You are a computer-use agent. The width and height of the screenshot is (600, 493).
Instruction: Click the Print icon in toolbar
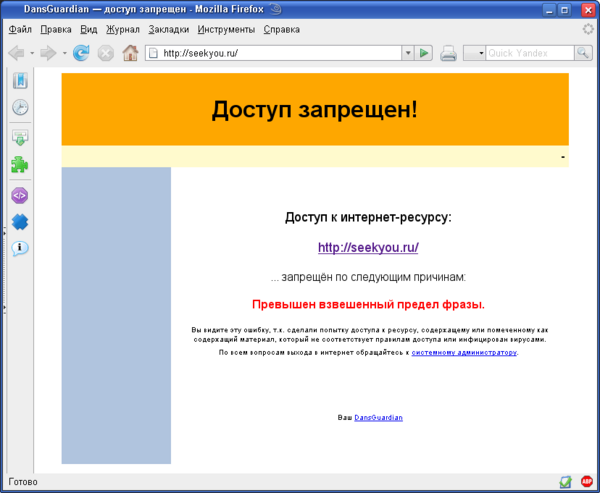(448, 53)
